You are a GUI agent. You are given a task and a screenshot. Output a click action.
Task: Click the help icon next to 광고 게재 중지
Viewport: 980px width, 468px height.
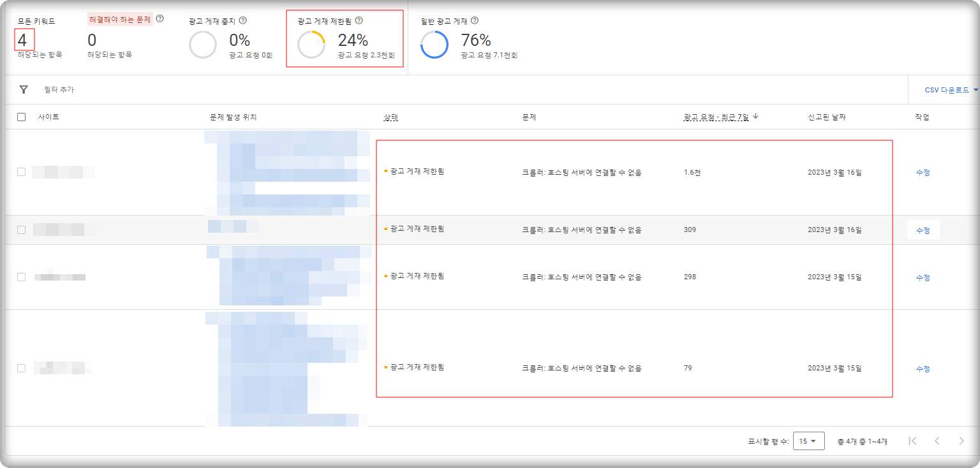(x=241, y=19)
